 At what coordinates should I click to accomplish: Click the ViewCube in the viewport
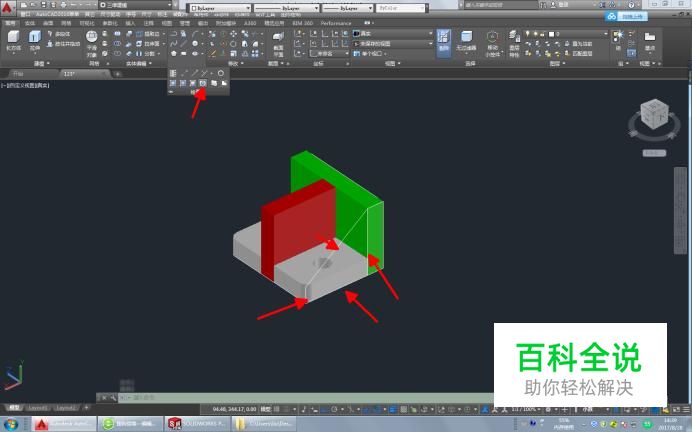pyautogui.click(x=654, y=115)
